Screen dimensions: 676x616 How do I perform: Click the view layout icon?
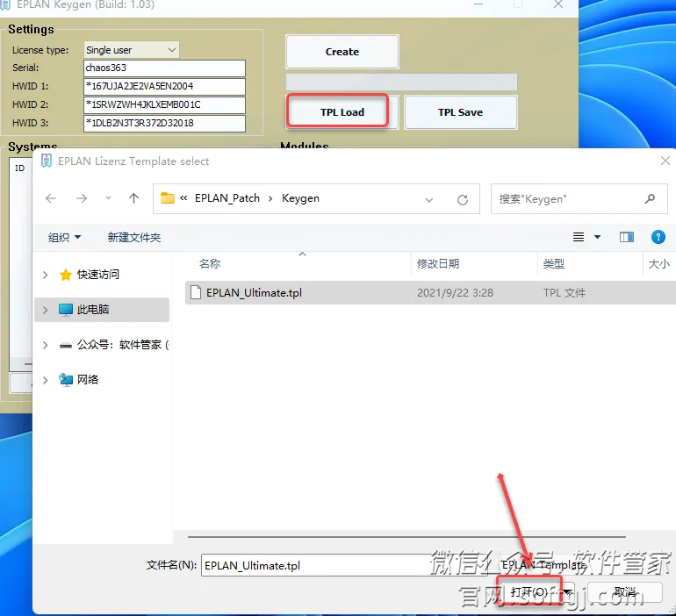579,237
